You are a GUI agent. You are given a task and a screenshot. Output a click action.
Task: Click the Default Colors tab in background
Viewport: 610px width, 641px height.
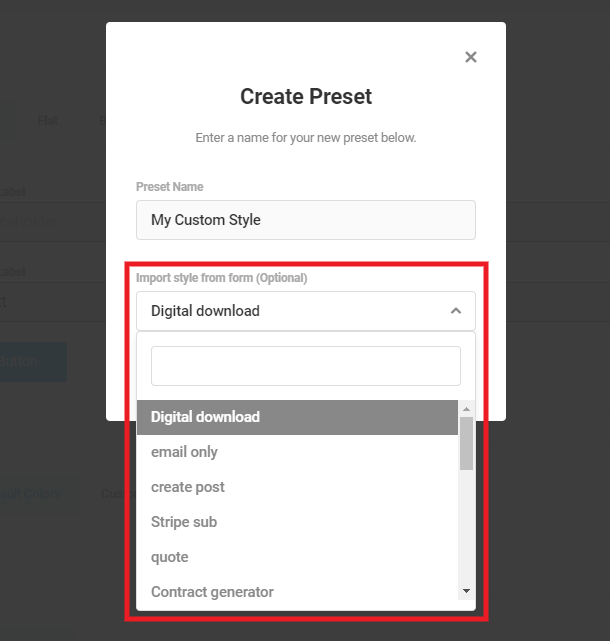point(29,493)
